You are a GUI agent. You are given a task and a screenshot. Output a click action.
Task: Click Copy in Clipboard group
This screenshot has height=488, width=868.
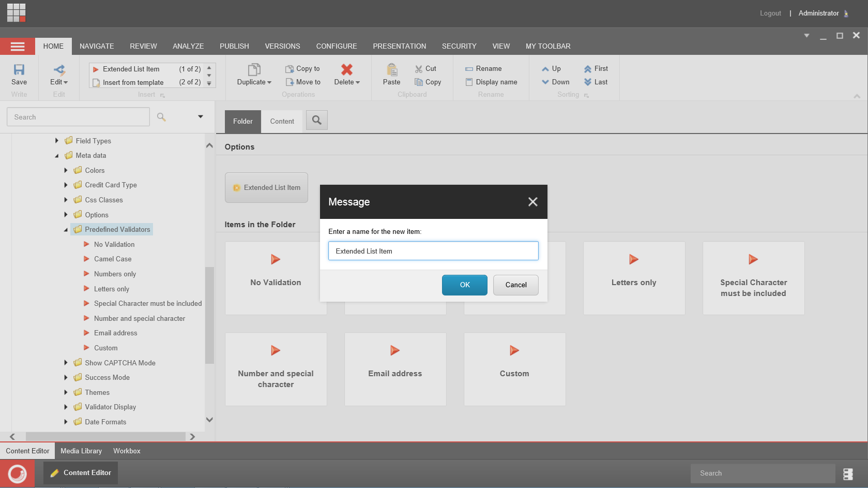click(x=428, y=82)
